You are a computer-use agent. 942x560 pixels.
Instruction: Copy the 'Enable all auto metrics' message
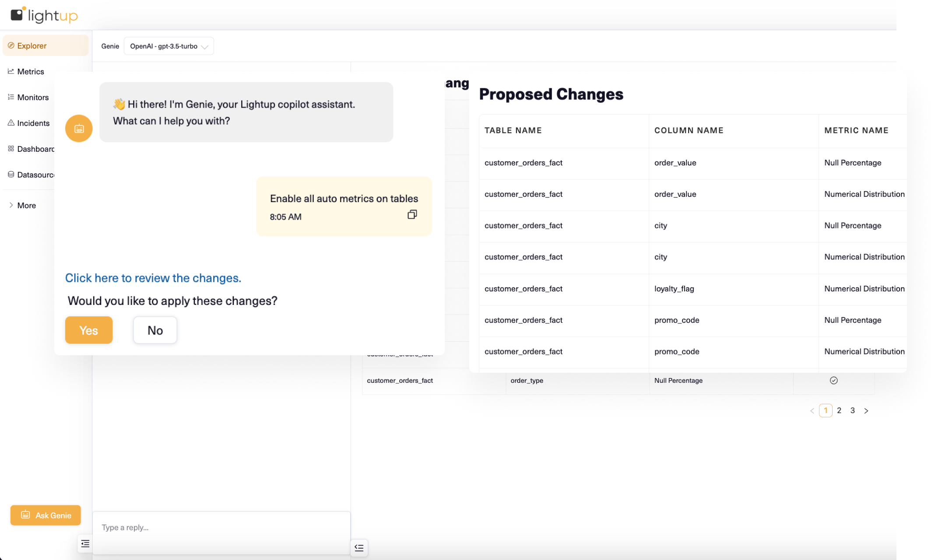(412, 214)
